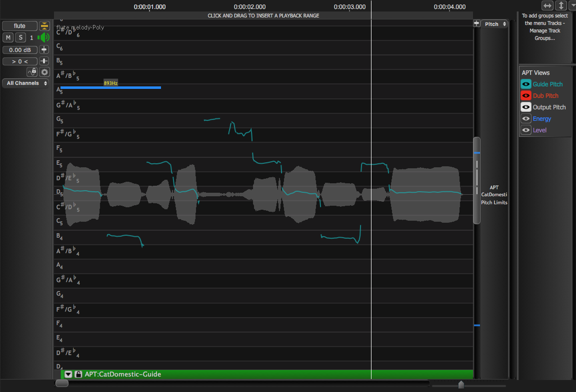Click the waveform lock icon
Viewport: 576px width, 392px height.
(x=32, y=72)
